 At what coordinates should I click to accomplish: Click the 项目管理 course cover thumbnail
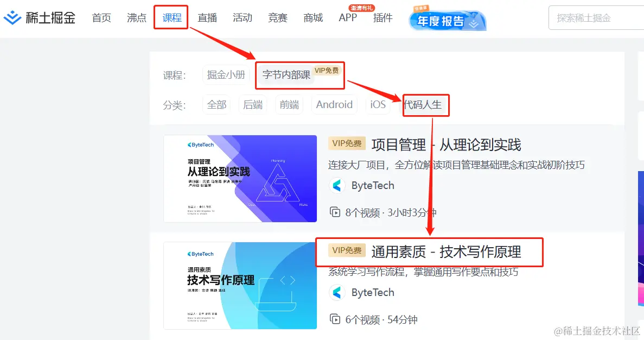240,179
